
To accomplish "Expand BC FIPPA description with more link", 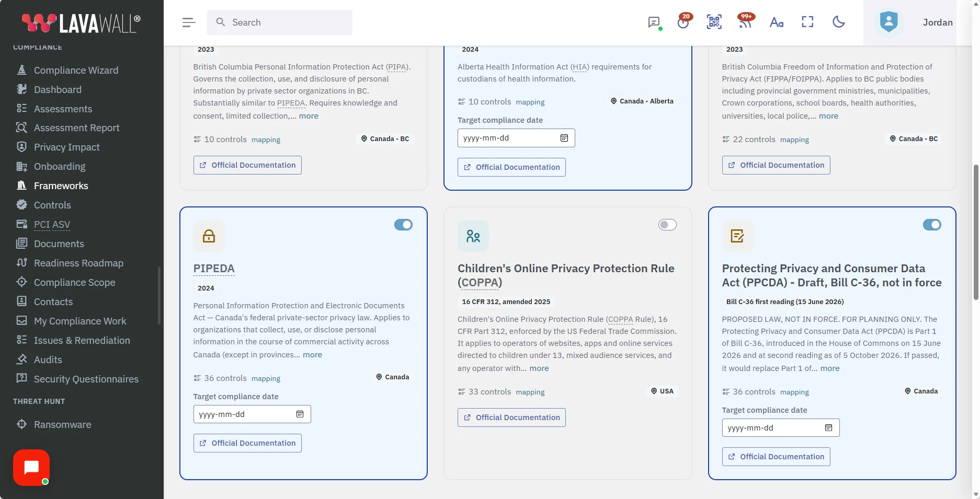I will 828,116.
